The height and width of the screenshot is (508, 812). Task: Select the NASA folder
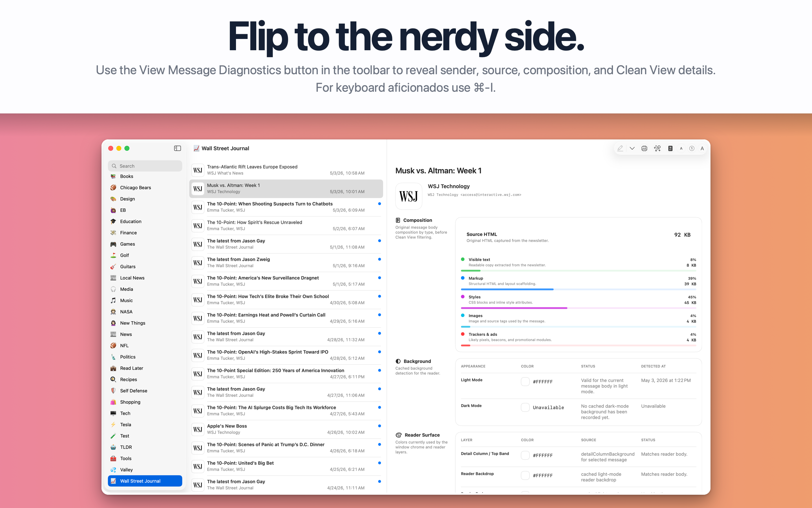pyautogui.click(x=145, y=312)
